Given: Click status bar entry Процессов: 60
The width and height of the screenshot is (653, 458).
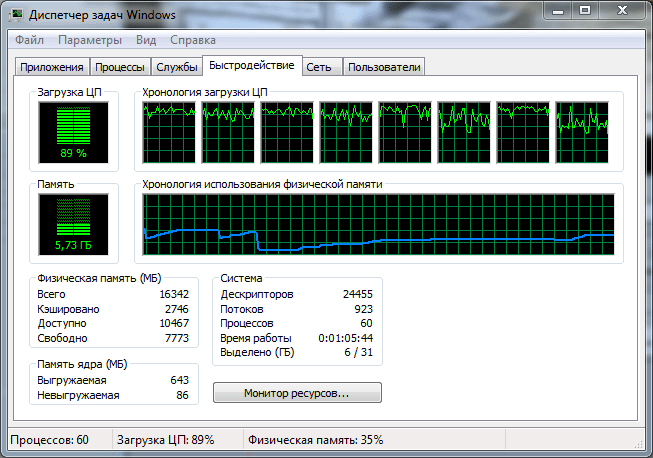Looking at the screenshot, I should pos(50,440).
